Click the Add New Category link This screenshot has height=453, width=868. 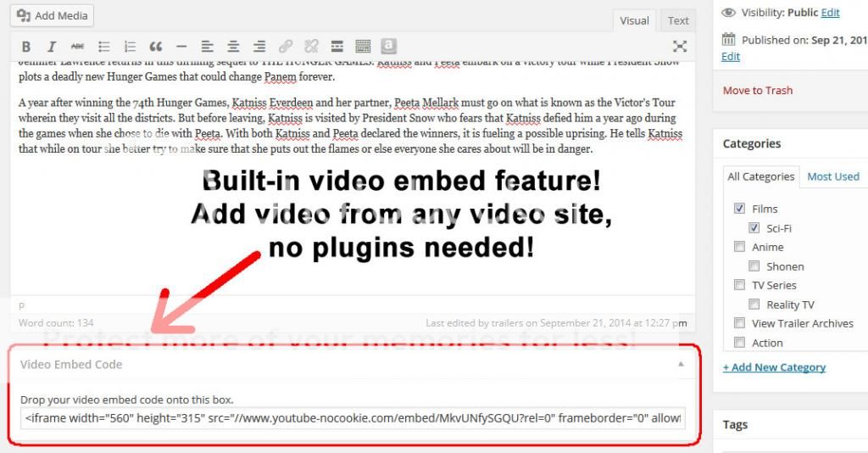click(774, 367)
